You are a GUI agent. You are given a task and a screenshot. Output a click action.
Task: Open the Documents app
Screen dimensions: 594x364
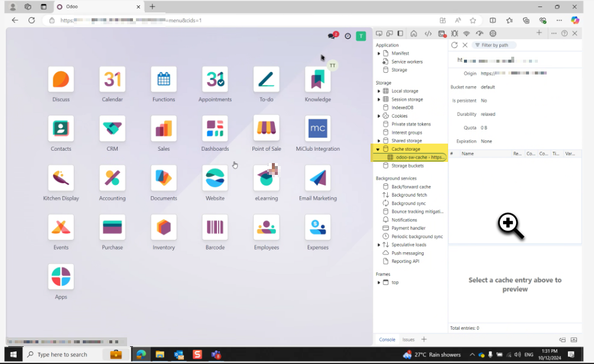pos(164,178)
